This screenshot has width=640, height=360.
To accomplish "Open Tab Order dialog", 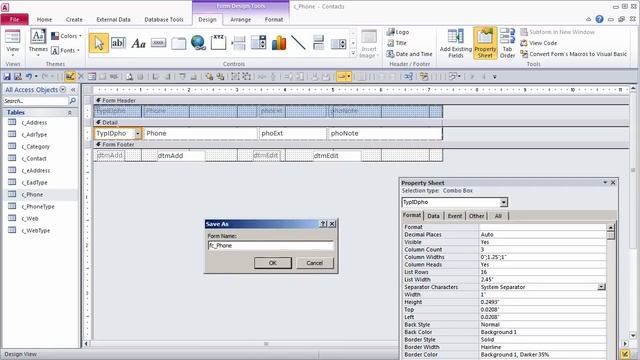I will click(x=507, y=43).
